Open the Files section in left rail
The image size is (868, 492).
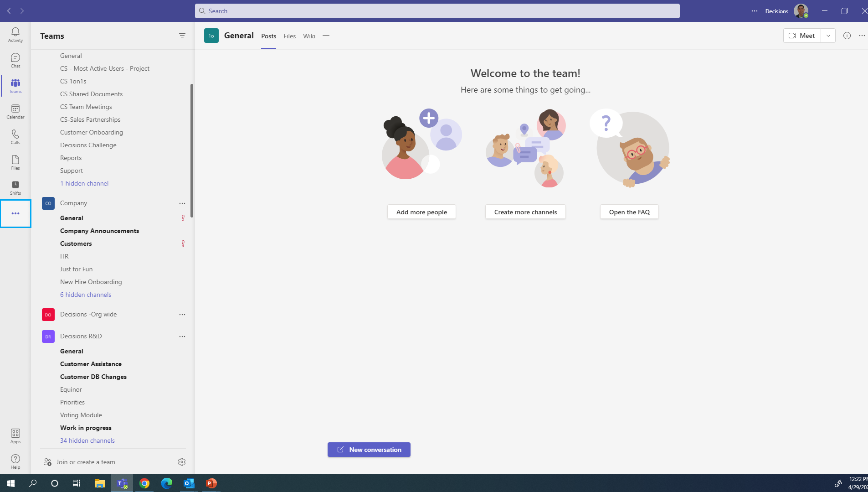tap(15, 162)
